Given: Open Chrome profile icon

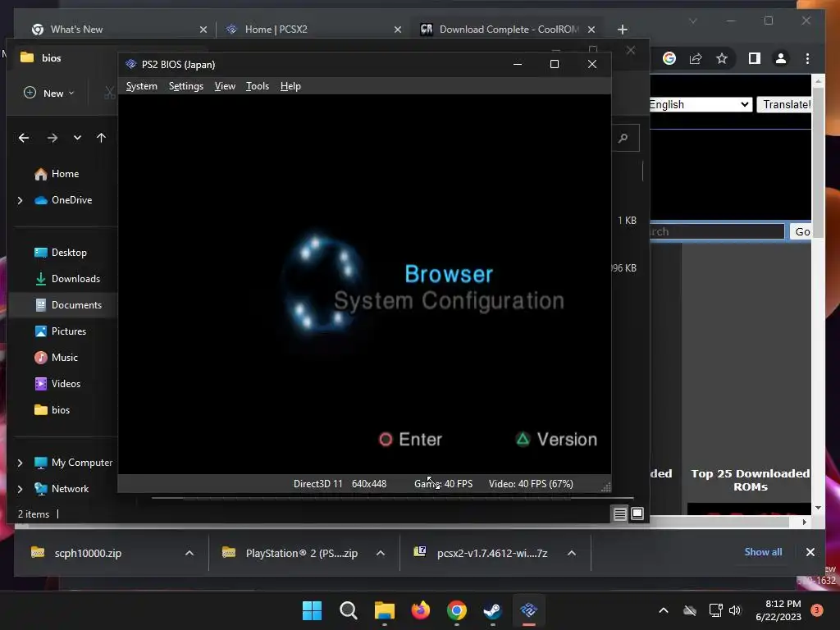Looking at the screenshot, I should (x=781, y=58).
